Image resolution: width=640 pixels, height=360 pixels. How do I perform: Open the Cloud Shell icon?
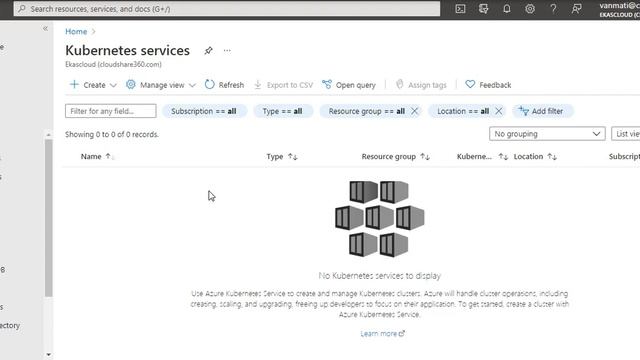(460, 9)
